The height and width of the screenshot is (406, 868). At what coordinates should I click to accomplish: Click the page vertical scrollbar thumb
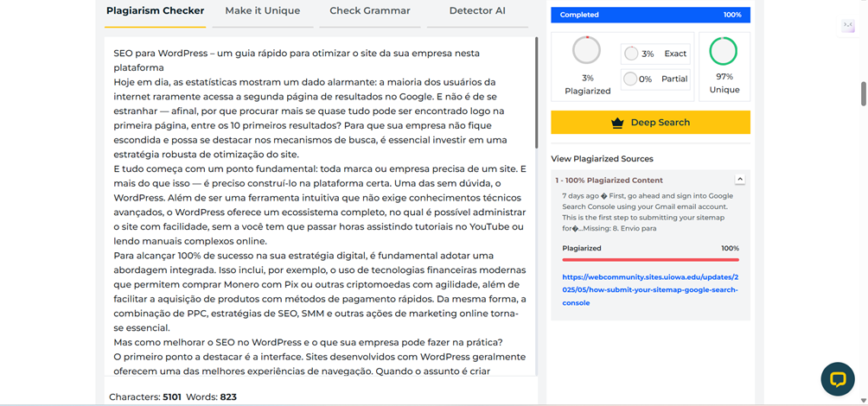click(864, 93)
